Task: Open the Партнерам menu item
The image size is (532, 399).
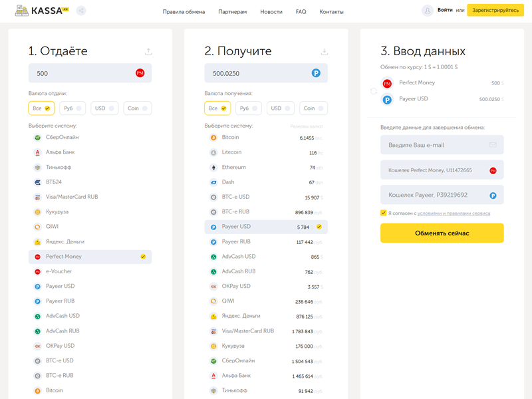Action: tap(232, 12)
